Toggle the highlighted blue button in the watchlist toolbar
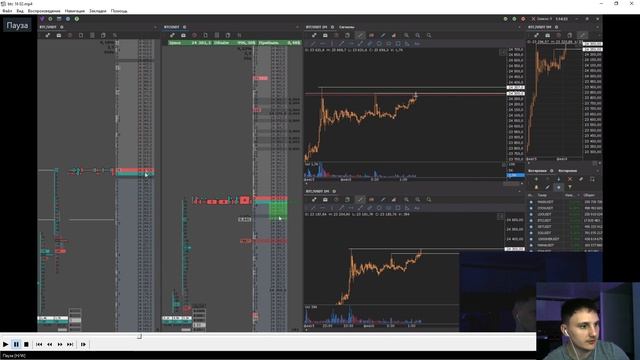The height and width of the screenshot is (360, 640). point(559,187)
